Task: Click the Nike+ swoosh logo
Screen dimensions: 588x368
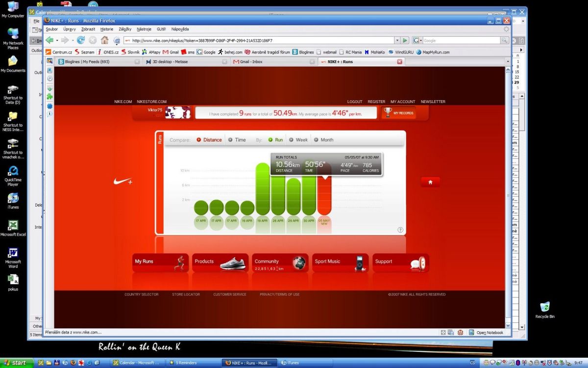Action: (x=122, y=182)
